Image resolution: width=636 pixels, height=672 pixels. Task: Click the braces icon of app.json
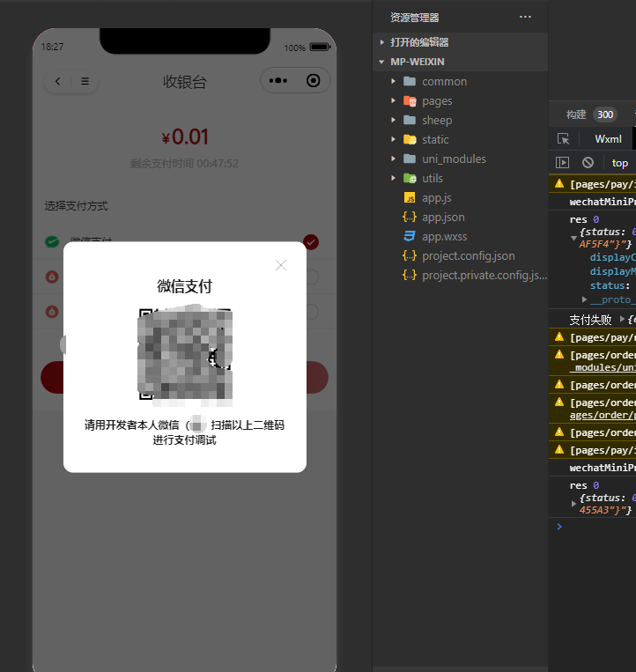410,217
